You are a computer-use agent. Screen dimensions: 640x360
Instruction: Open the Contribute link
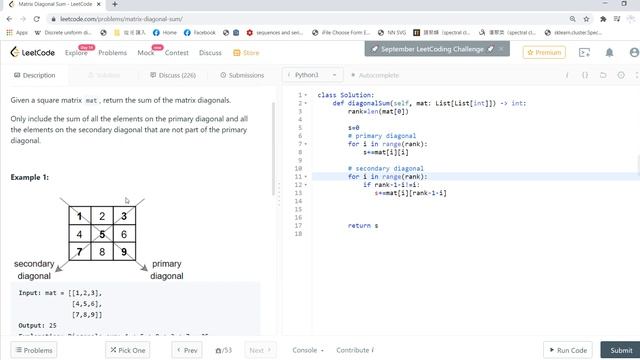coord(355,350)
